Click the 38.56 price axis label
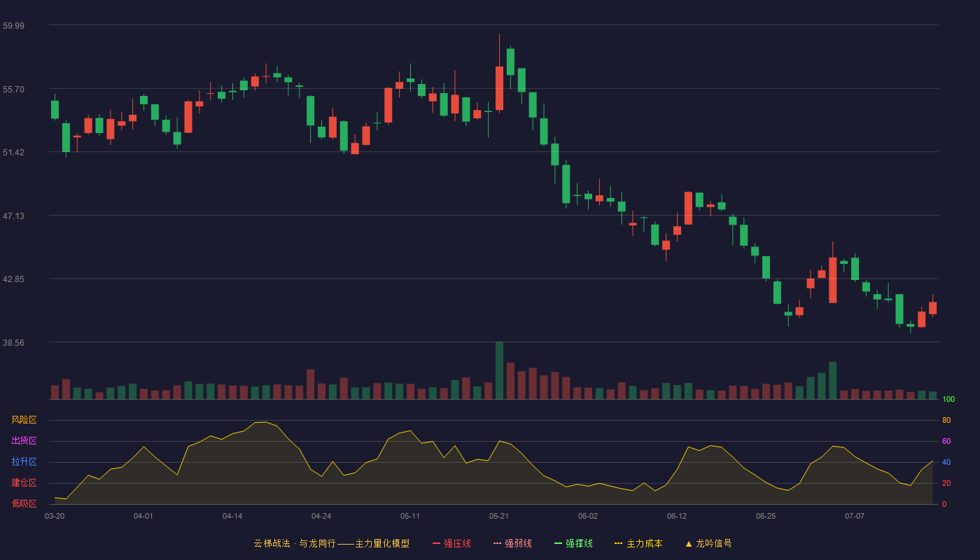The image size is (980, 560). pyautogui.click(x=13, y=342)
